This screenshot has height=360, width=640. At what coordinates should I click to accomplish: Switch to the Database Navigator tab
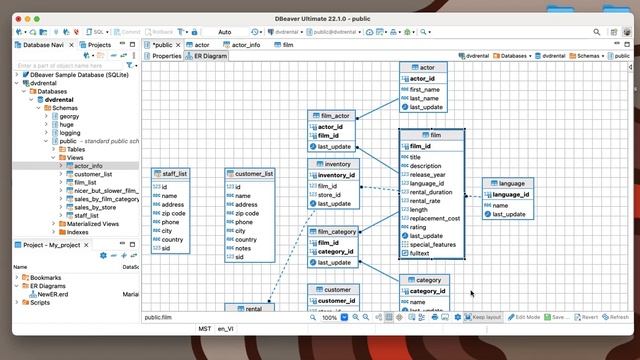[40, 45]
